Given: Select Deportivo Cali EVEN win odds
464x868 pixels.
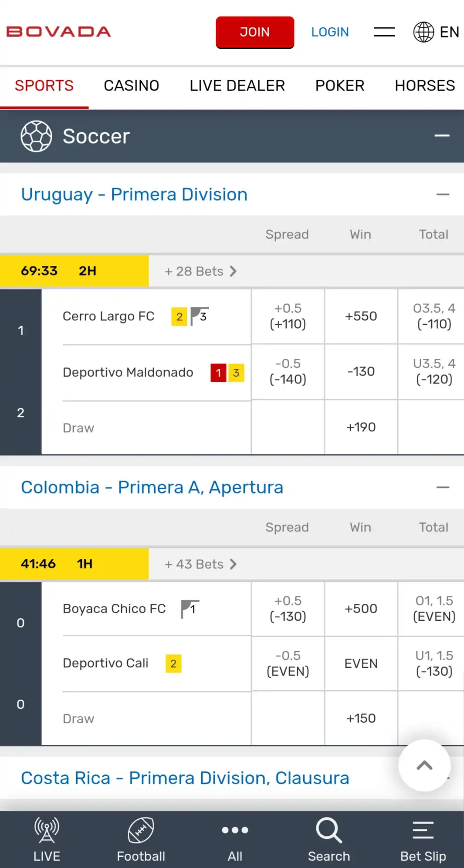Looking at the screenshot, I should 361,663.
